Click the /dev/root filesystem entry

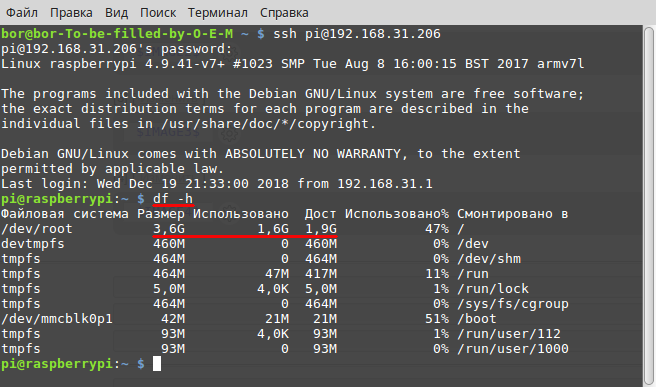37,229
